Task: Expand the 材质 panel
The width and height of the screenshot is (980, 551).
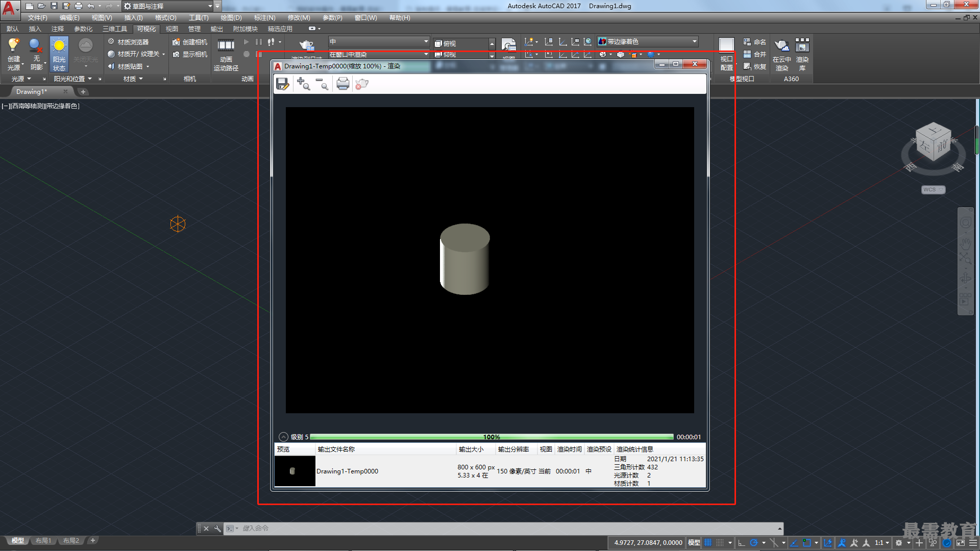Action: [134, 79]
